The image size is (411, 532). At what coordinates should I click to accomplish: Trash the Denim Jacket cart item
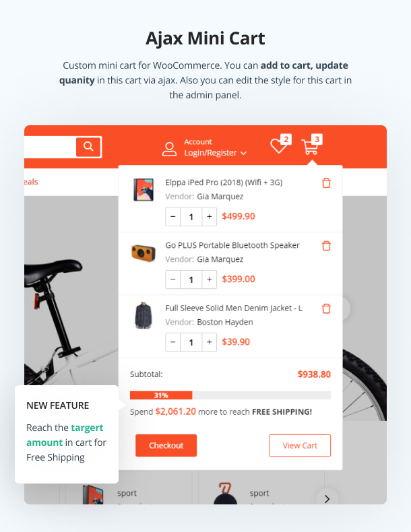[x=326, y=308]
